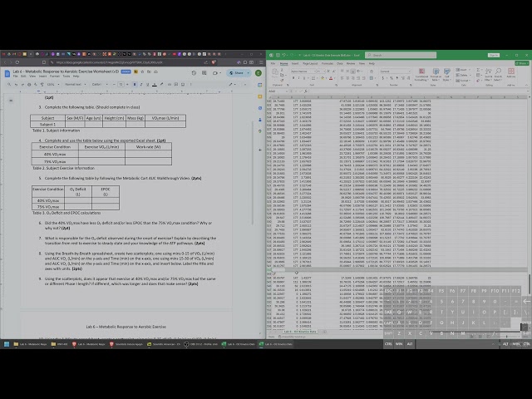Screen dimensions: 532x399
Task: Open the File menu in Google Docs
Action: [x=15, y=76]
